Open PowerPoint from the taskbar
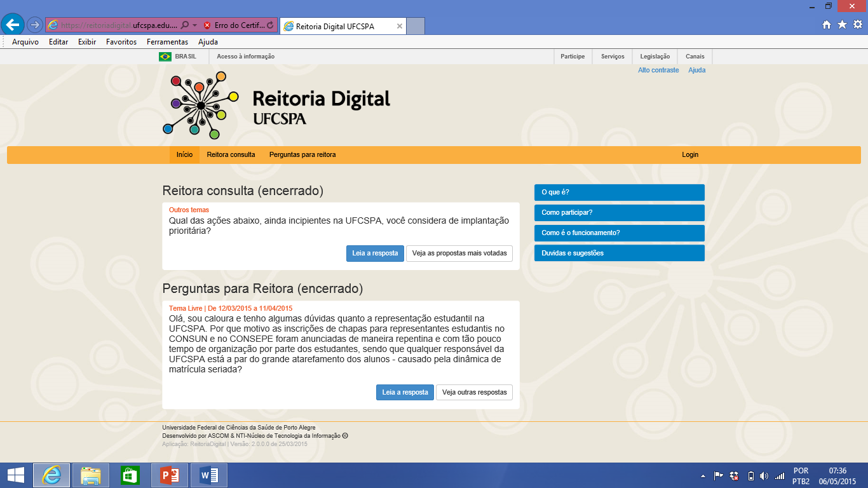The image size is (868, 488). pyautogui.click(x=170, y=475)
